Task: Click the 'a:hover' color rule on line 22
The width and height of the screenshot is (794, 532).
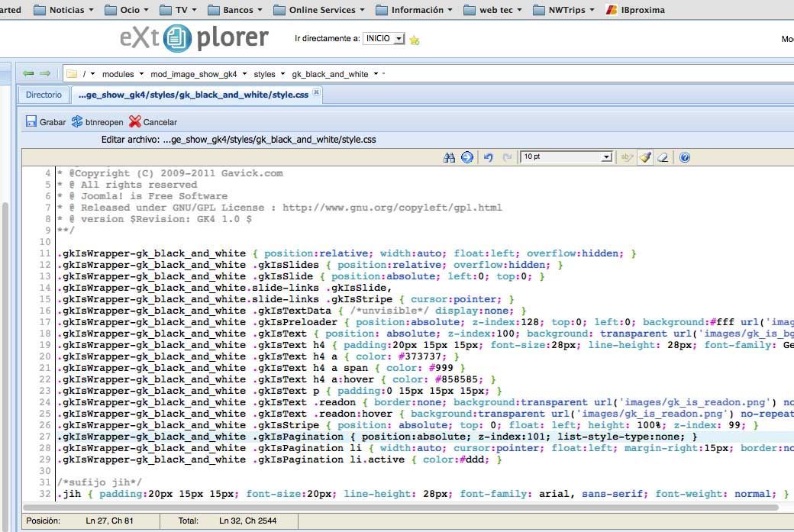Action: [x=276, y=379]
